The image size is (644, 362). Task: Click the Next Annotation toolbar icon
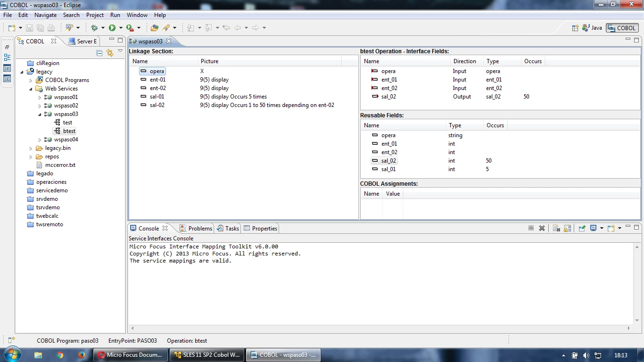(190, 28)
